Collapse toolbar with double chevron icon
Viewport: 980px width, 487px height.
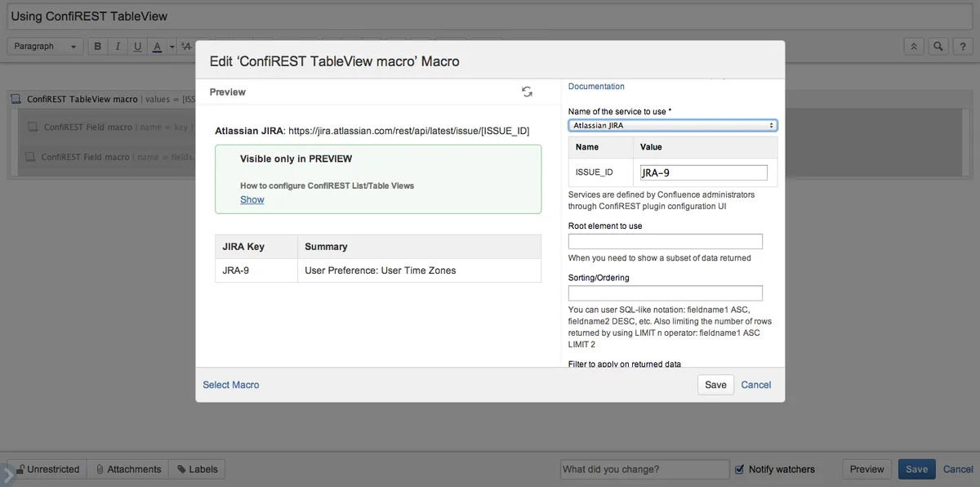click(x=914, y=47)
